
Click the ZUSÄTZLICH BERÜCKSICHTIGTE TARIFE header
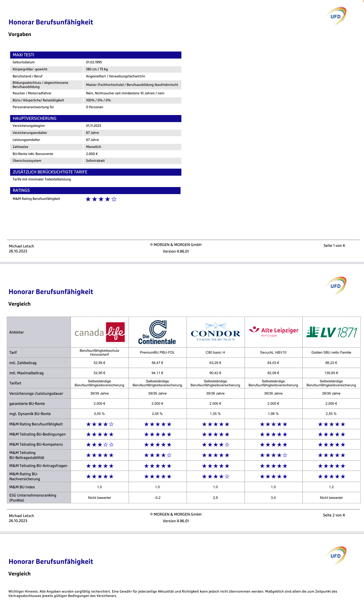[96, 172]
